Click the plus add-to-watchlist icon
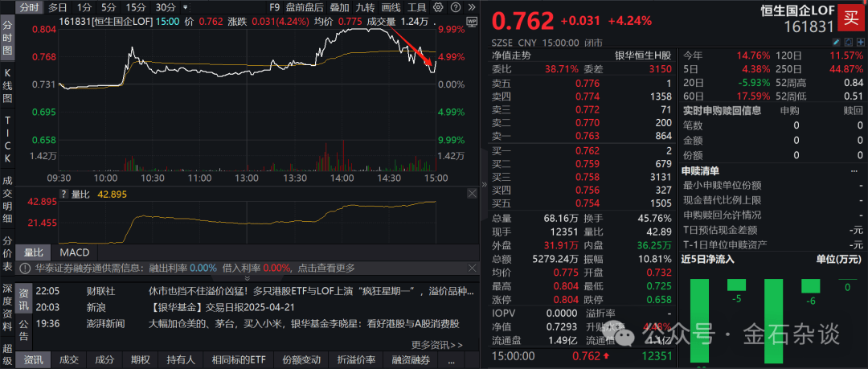The height and width of the screenshot is (369, 868). pos(860,42)
